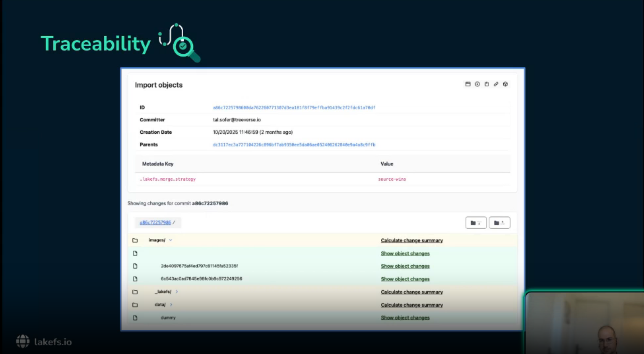Show object changes for 2de4097675af file
Image resolution: width=644 pixels, height=354 pixels.
[x=405, y=266]
